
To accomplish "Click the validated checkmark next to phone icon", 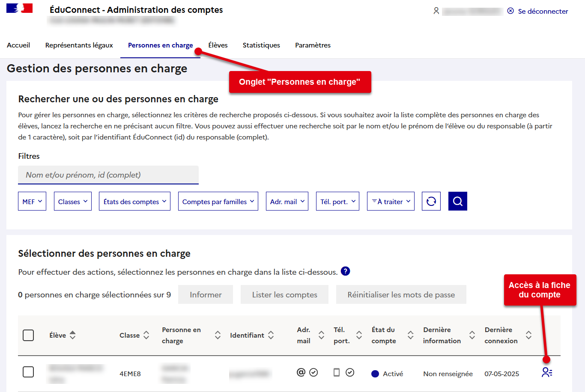I will (350, 372).
